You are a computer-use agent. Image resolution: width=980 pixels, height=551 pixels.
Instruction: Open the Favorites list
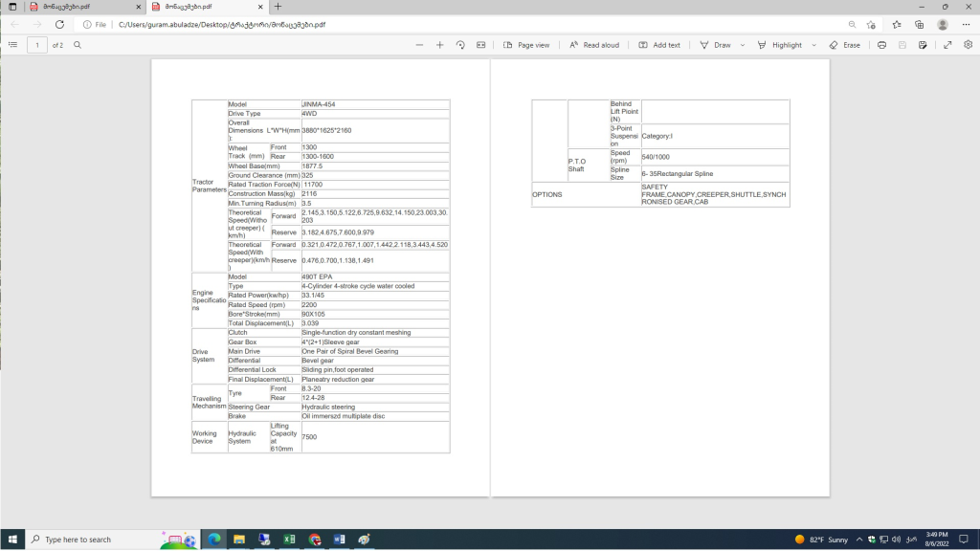897,24
